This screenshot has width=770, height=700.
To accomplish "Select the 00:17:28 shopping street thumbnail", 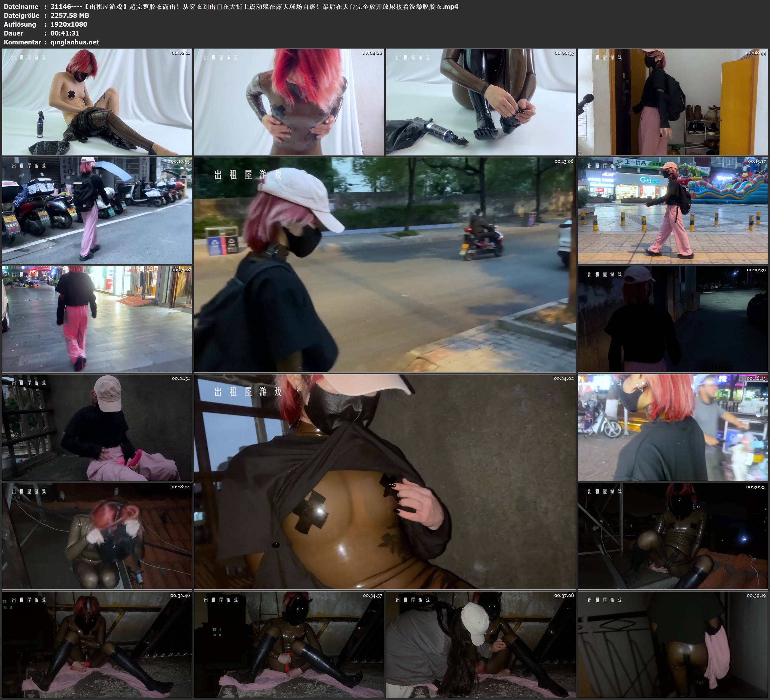I will (x=97, y=319).
